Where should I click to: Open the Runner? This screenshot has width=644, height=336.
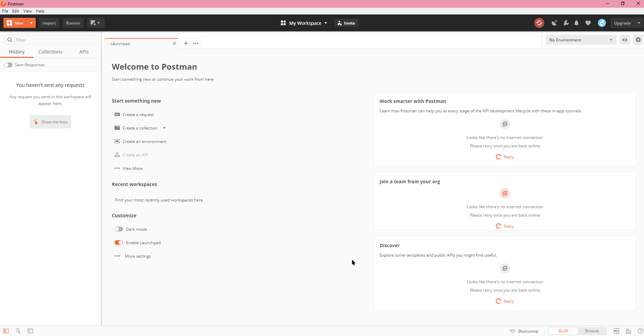click(x=73, y=23)
